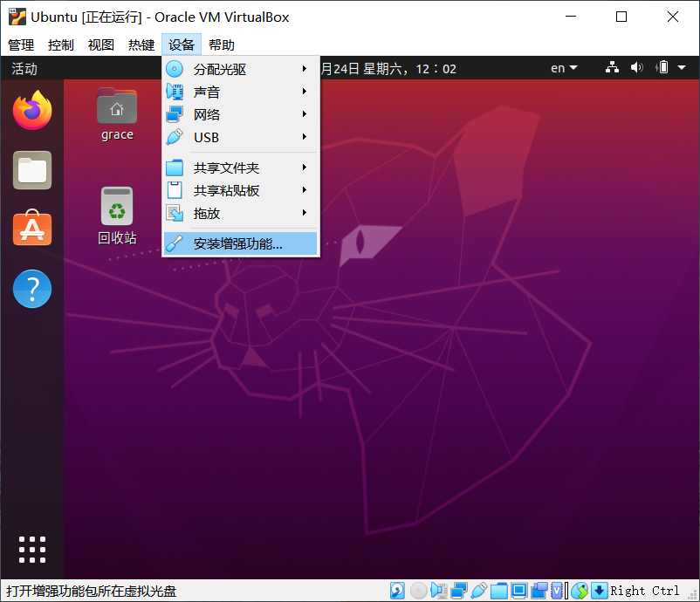The width and height of the screenshot is (700, 602).
Task: Click the optical drive status icon
Action: coord(417,591)
